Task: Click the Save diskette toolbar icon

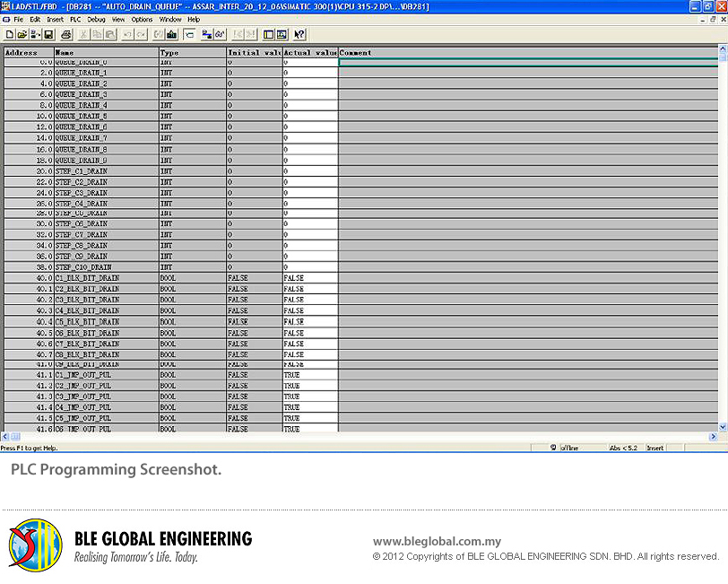Action: tap(48, 34)
